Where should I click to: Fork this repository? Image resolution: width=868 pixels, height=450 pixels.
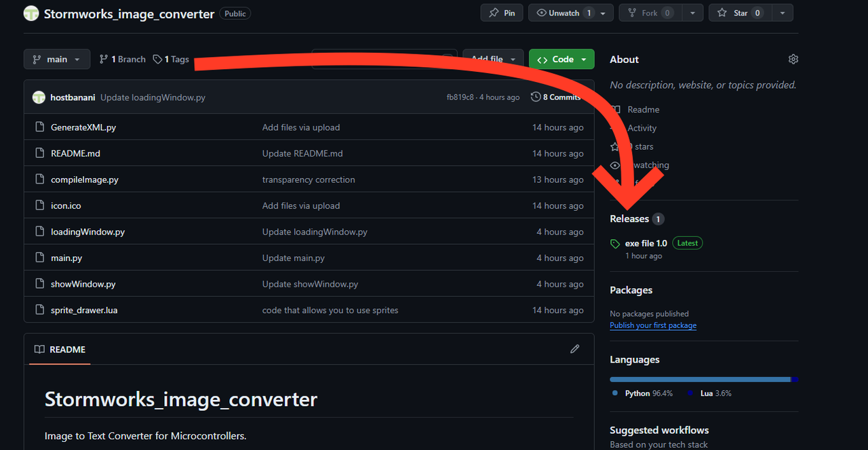(650, 13)
